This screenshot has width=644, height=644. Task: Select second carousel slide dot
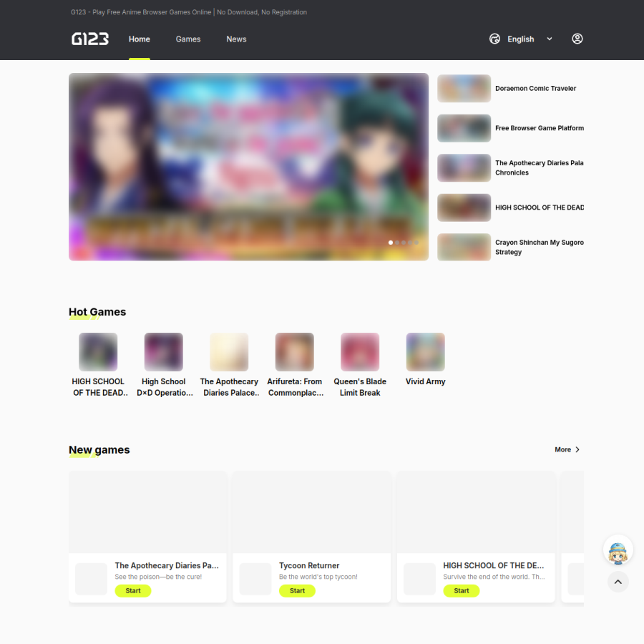coord(397,243)
